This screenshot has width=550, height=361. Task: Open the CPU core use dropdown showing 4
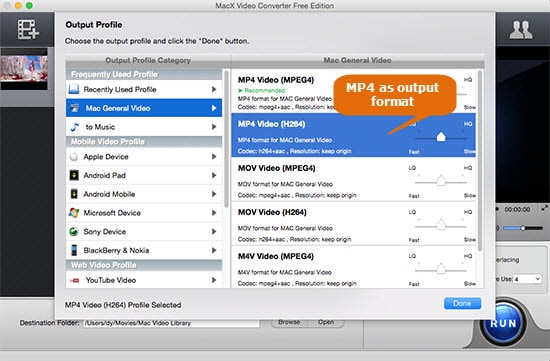528,279
